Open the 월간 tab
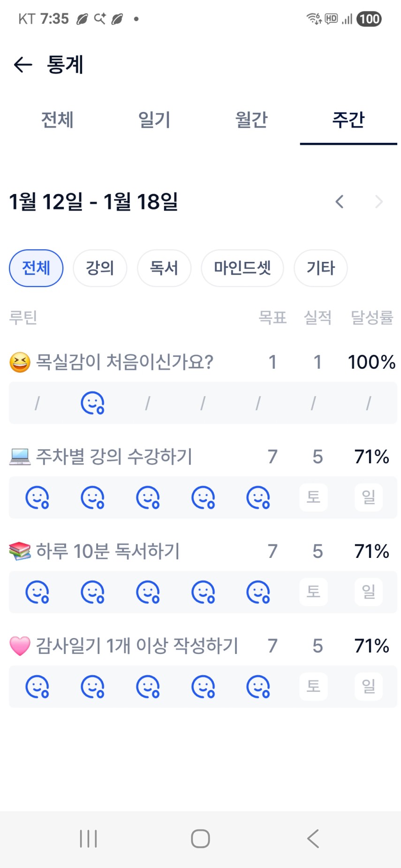The height and width of the screenshot is (868, 401). coord(251,120)
